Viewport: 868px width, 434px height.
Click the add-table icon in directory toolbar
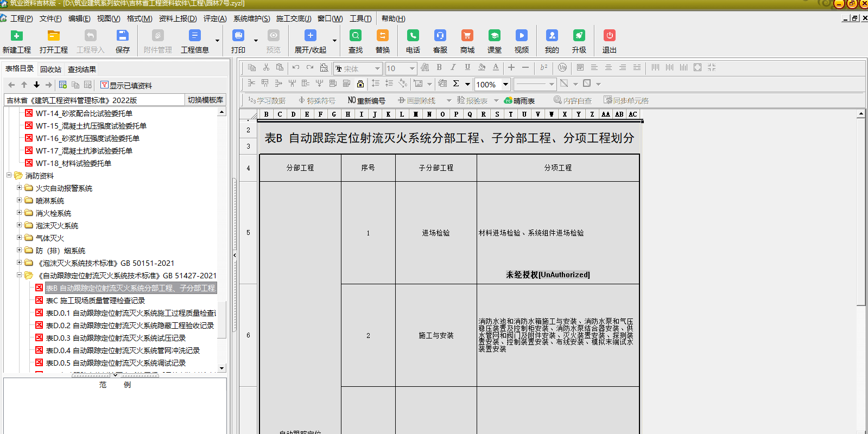(x=63, y=85)
